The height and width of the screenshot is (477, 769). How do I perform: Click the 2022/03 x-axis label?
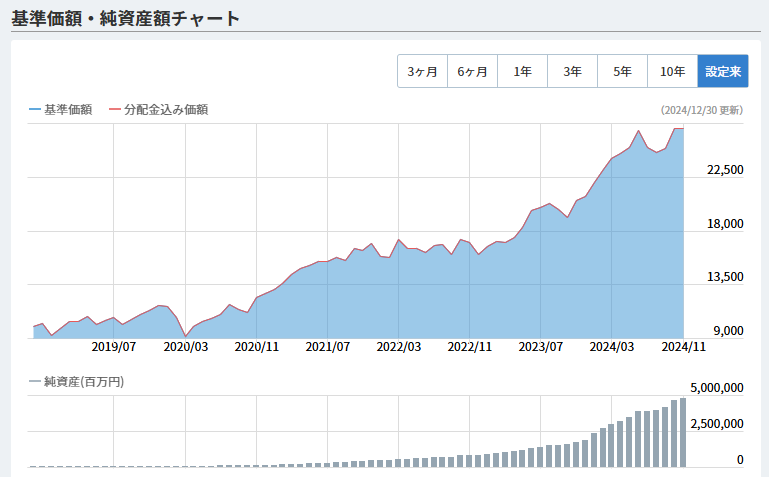tap(399, 347)
